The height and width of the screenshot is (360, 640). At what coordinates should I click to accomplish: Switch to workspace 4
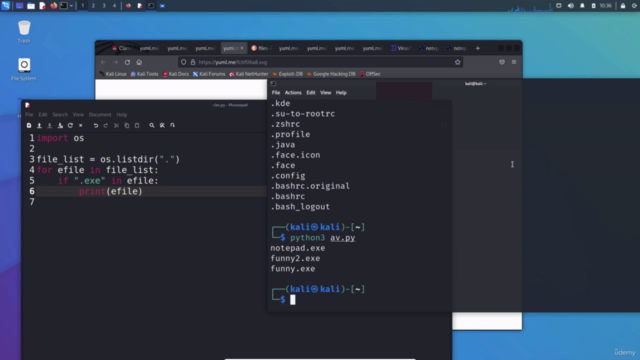pyautogui.click(x=114, y=6)
